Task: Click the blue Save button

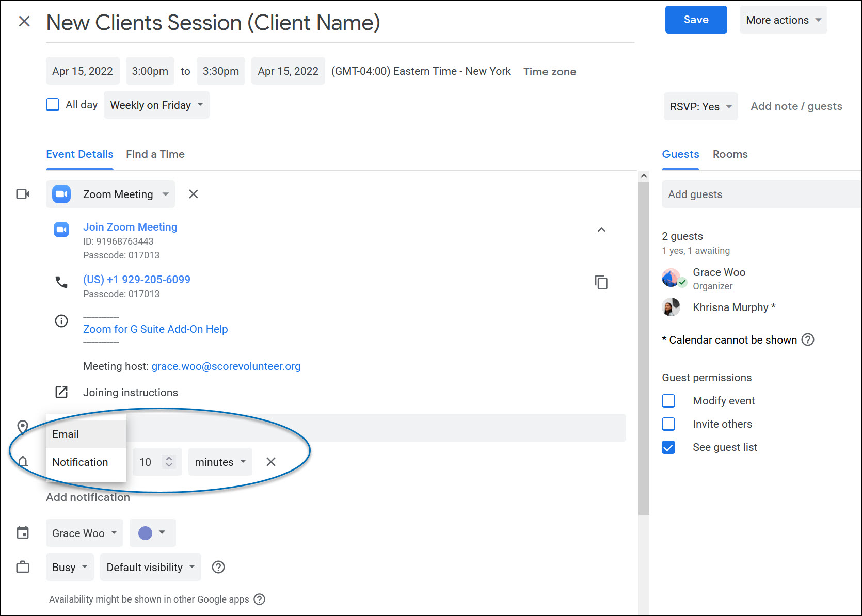Action: (x=695, y=20)
